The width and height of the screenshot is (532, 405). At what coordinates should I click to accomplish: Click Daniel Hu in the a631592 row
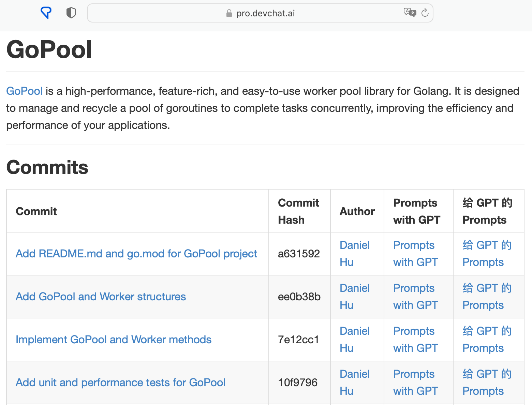coord(355,254)
